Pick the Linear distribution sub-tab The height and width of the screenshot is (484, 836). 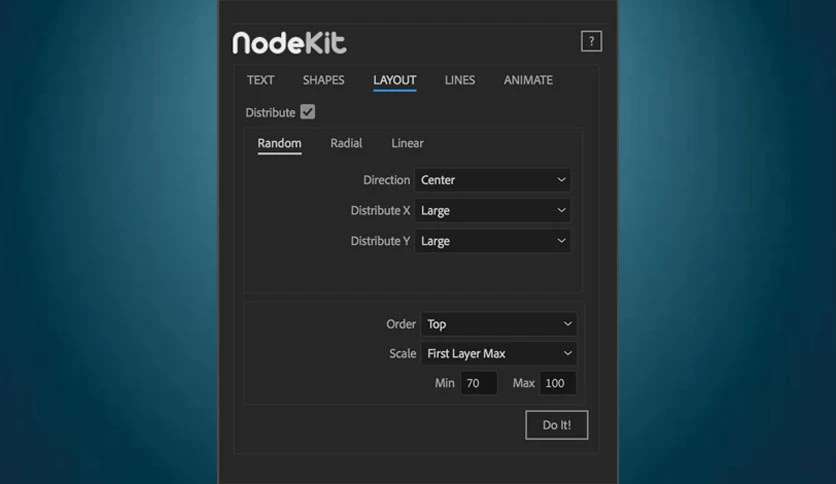[407, 143]
